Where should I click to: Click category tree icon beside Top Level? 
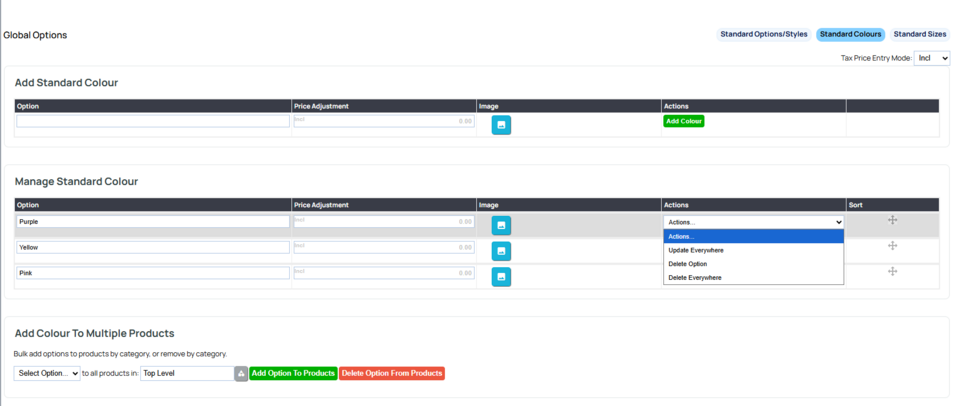(241, 374)
